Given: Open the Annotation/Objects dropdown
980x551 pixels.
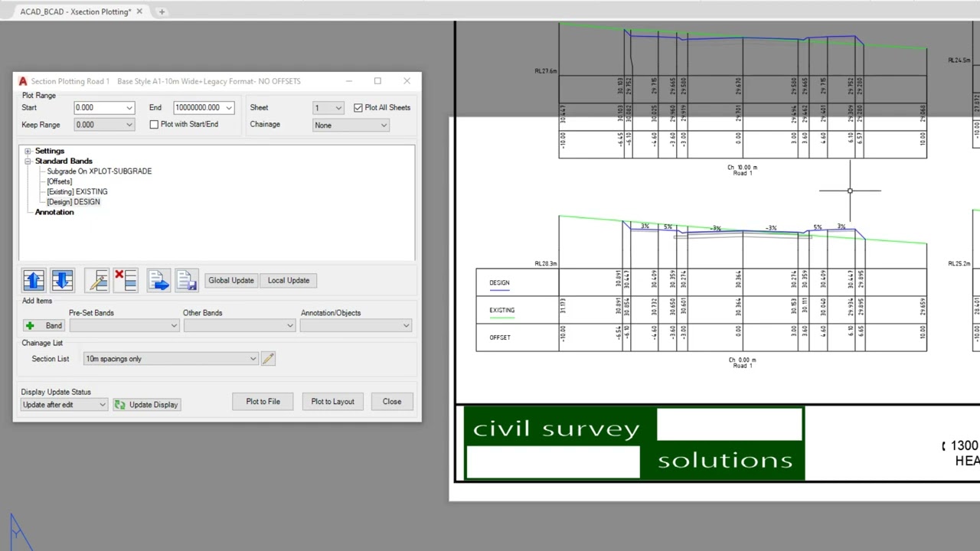Looking at the screenshot, I should click(355, 325).
